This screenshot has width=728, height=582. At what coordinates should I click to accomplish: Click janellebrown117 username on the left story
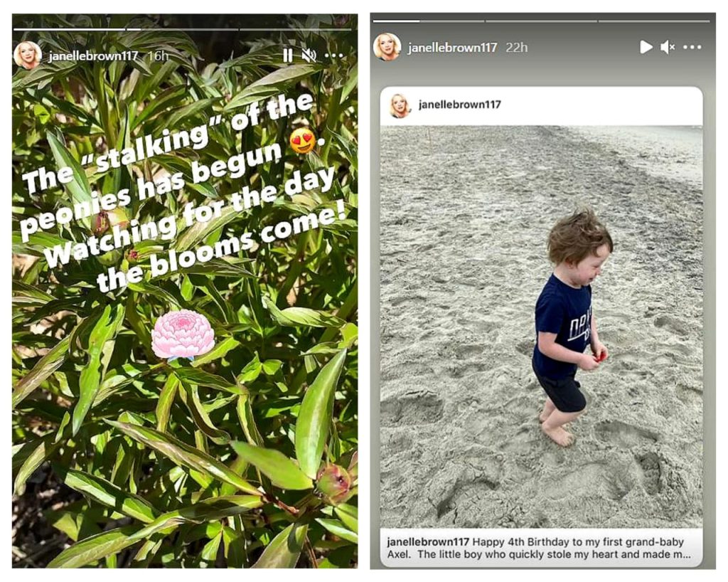pyautogui.click(x=93, y=55)
